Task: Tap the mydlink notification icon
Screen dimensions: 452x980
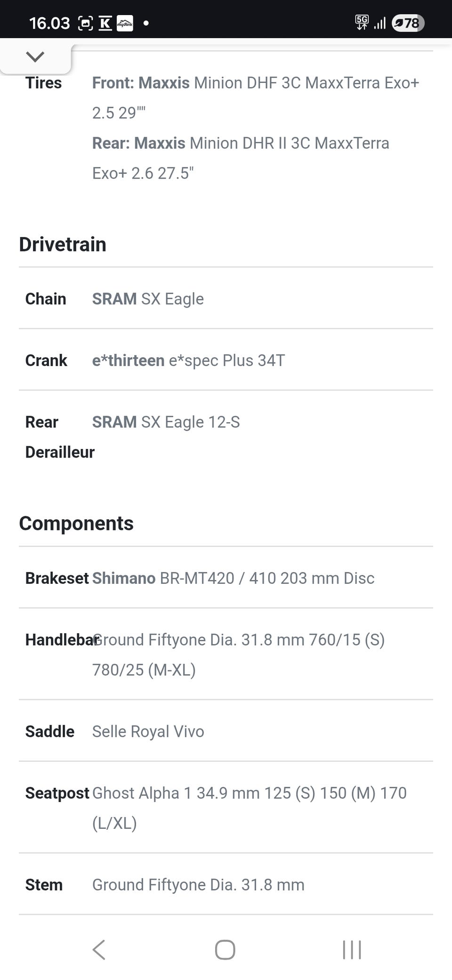Action: pos(125,23)
